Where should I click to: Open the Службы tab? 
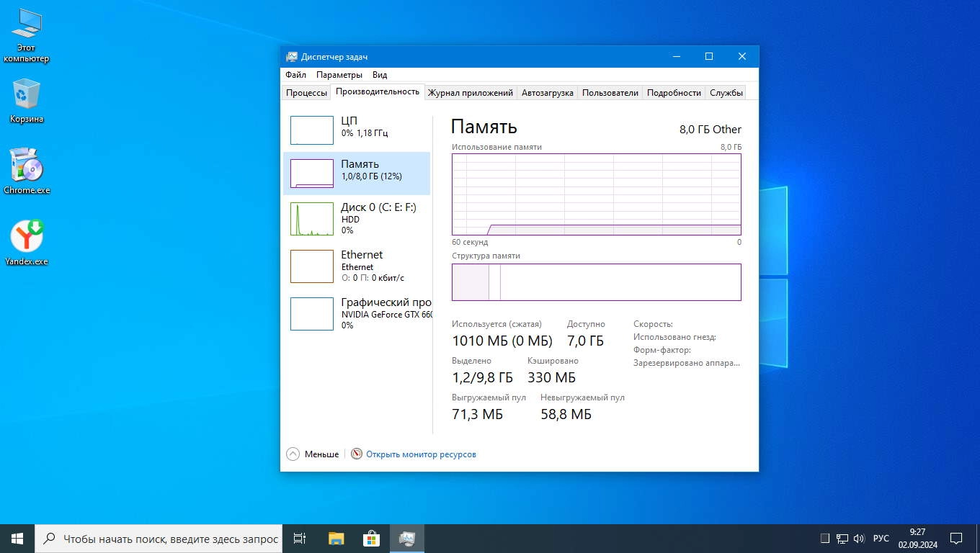point(726,93)
